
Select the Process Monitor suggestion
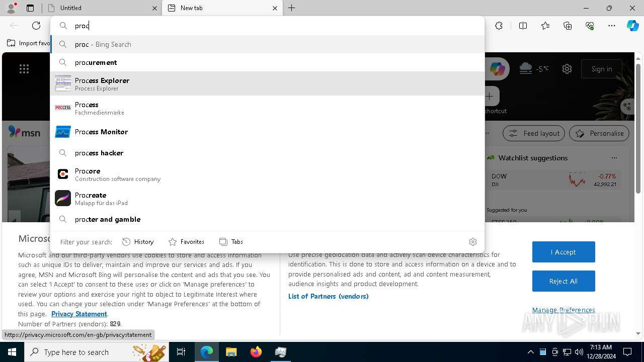[x=267, y=132]
